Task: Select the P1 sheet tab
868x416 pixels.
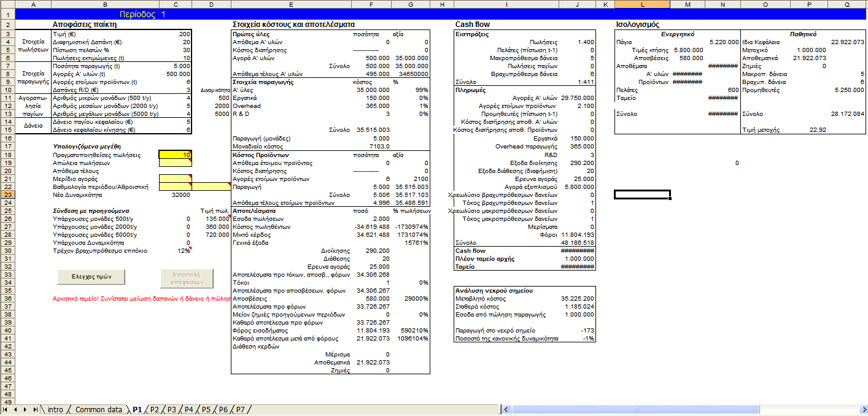Action: (137, 409)
